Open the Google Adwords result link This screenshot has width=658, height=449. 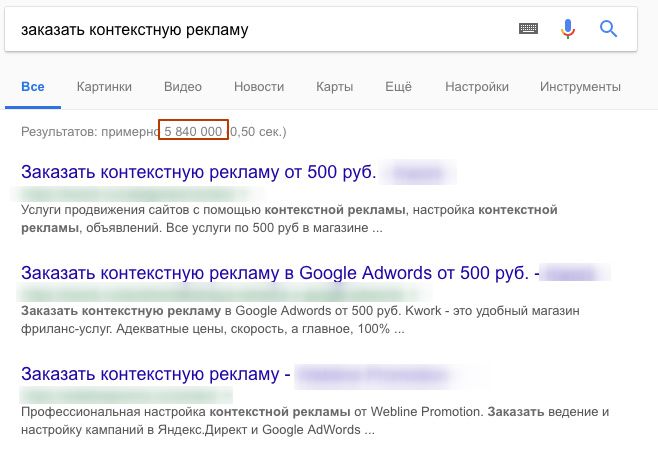[280, 272]
